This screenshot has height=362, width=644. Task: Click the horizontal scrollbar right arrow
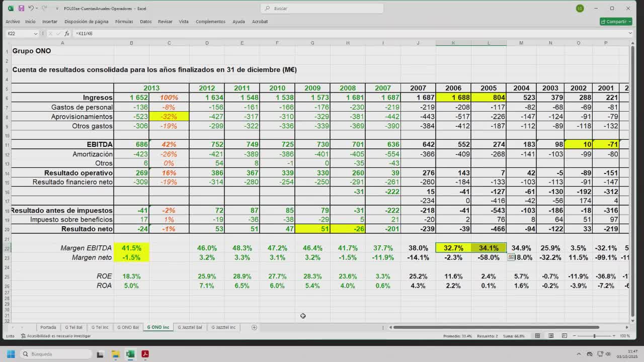(626, 327)
